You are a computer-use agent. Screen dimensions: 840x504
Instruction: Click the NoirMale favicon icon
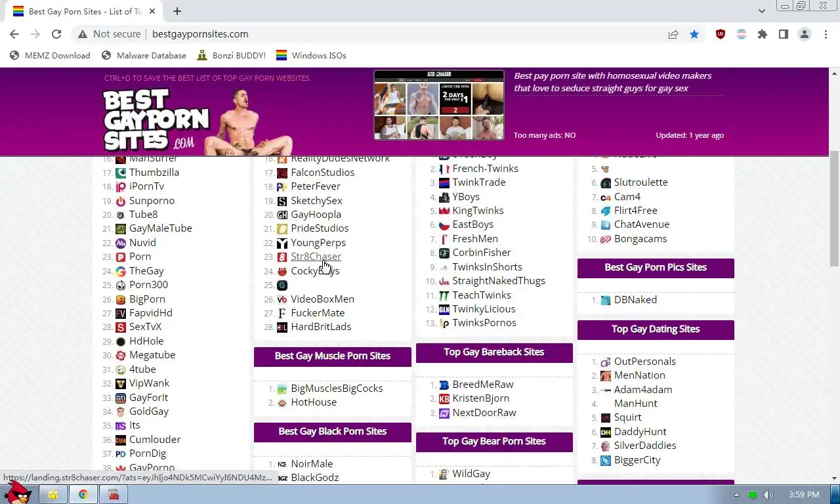point(282,464)
